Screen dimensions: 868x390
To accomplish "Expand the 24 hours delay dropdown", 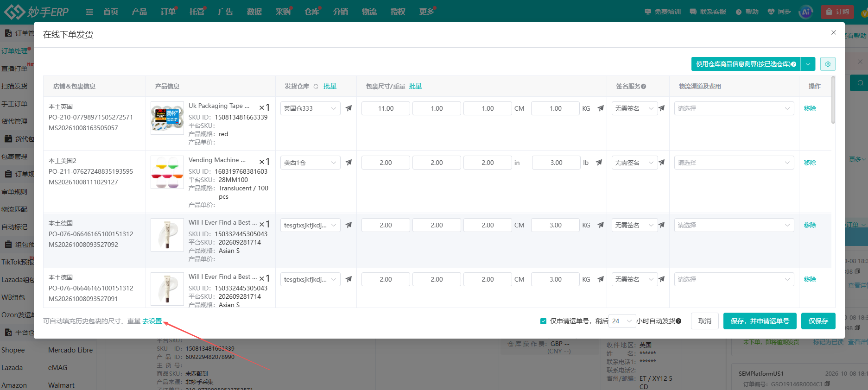I will point(621,321).
